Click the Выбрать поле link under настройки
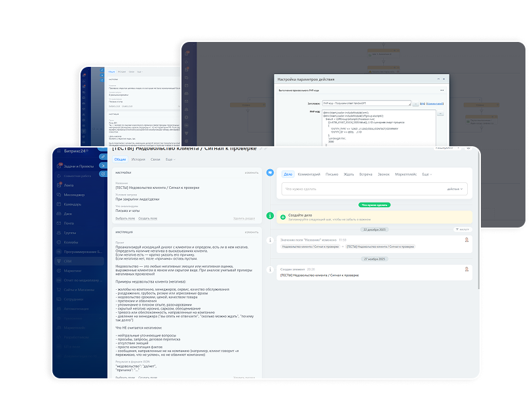532x419 pixels. tap(126, 218)
